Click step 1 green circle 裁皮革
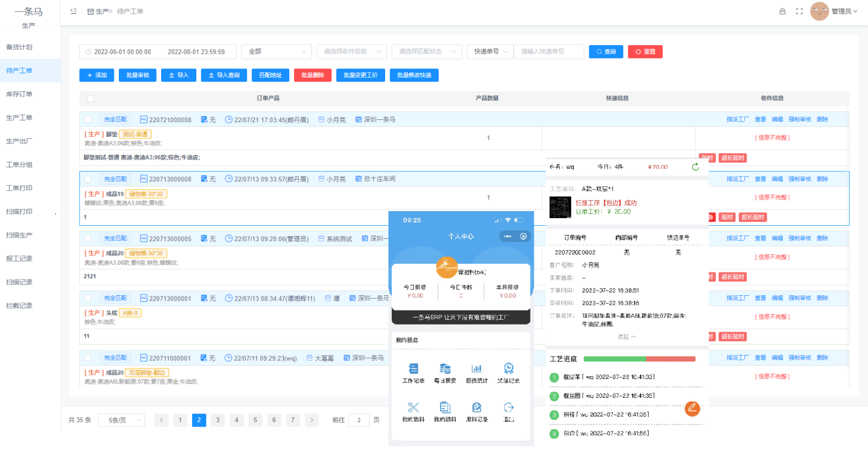868x464 pixels. tap(554, 377)
